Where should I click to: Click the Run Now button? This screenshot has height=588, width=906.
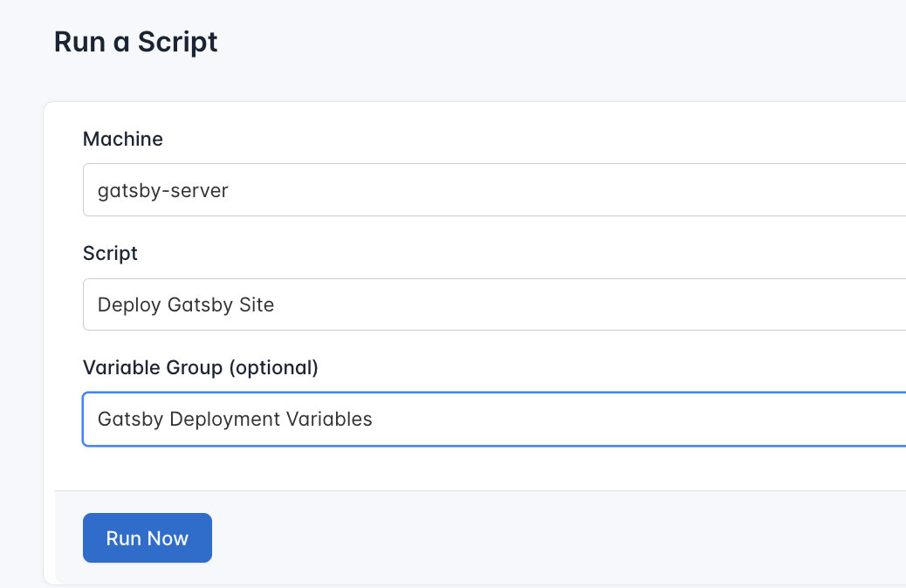(x=147, y=537)
